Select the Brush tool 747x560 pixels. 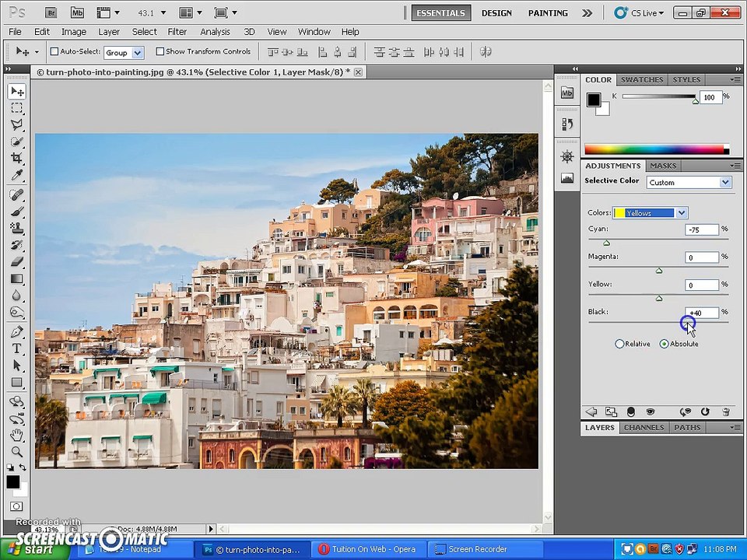coord(16,211)
